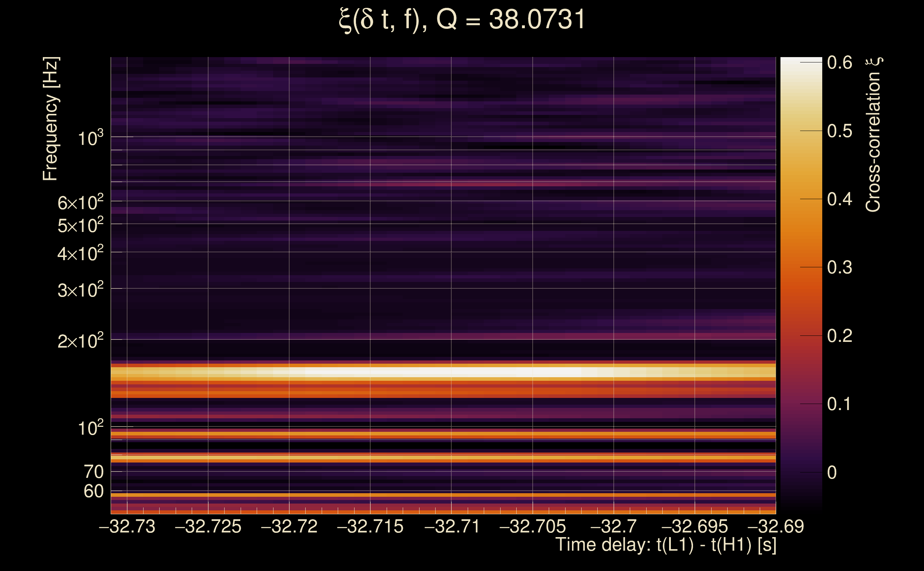Click the 0.6 tick on the colorbar

coord(839,63)
